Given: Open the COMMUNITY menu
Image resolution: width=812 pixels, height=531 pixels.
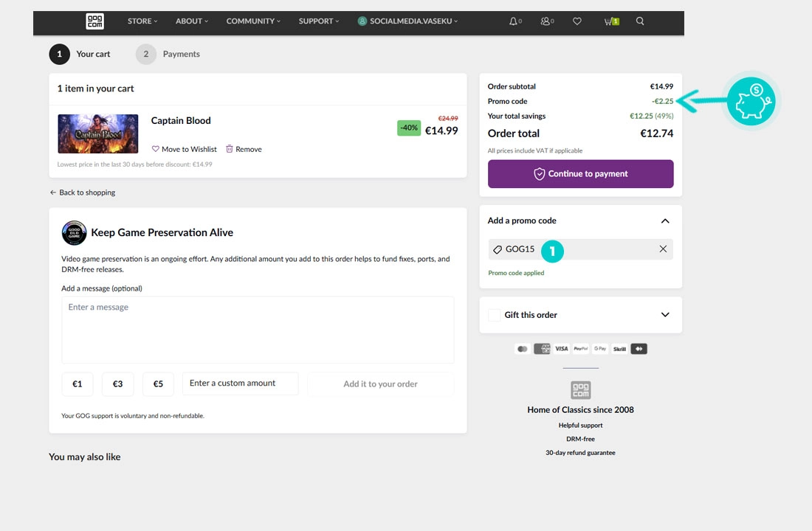Looking at the screenshot, I should click(x=253, y=21).
